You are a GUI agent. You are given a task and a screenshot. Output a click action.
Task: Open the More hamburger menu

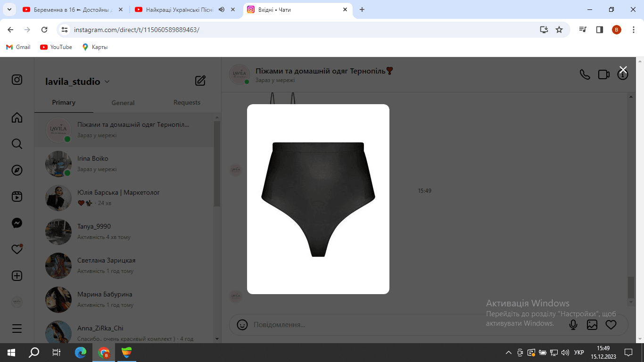coord(17,329)
